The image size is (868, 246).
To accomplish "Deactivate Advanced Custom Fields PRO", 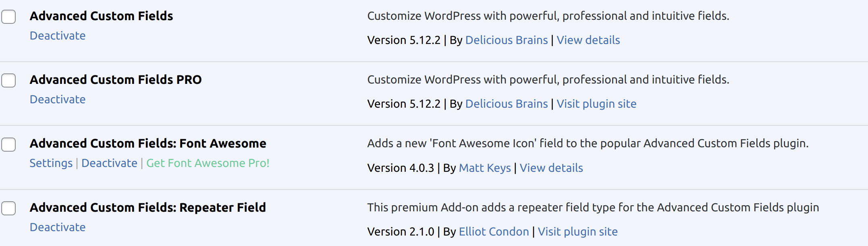I will [57, 99].
